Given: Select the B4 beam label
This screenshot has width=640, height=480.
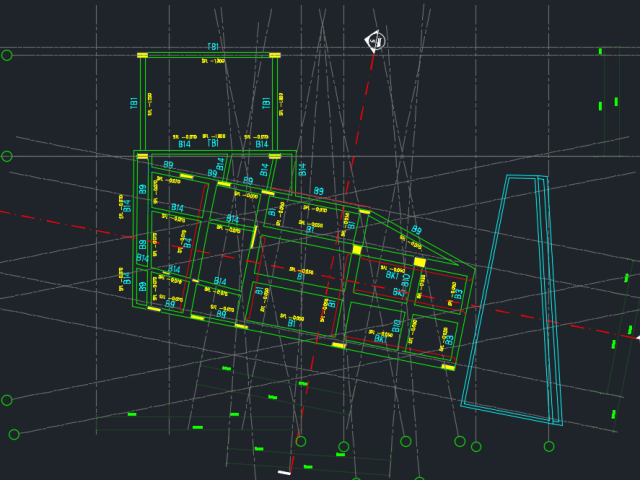Looking at the screenshot, I should tap(187, 243).
